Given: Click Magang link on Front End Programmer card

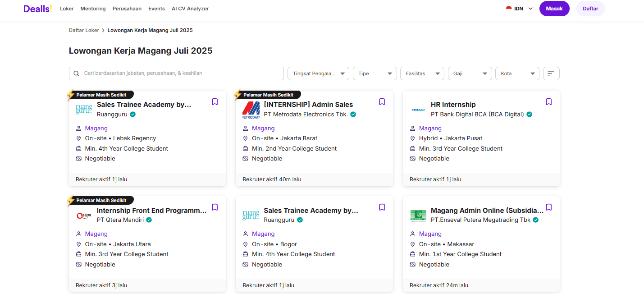Looking at the screenshot, I should pyautogui.click(x=96, y=234).
